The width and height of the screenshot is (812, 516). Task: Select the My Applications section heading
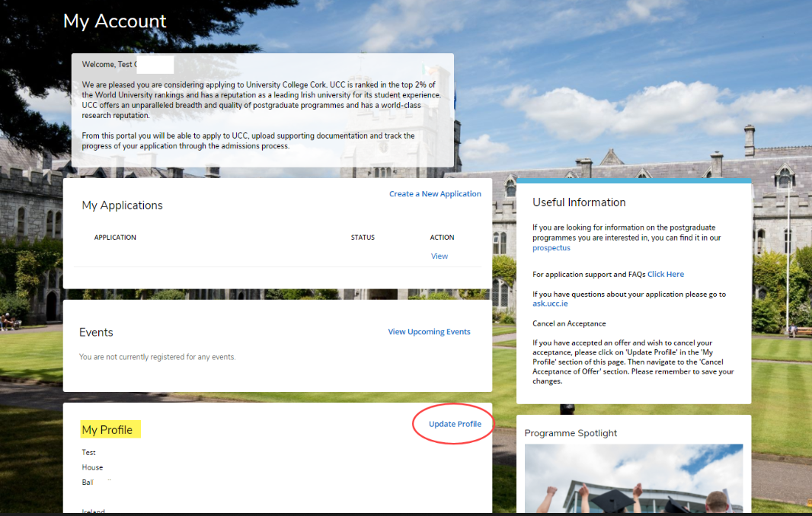coord(122,205)
